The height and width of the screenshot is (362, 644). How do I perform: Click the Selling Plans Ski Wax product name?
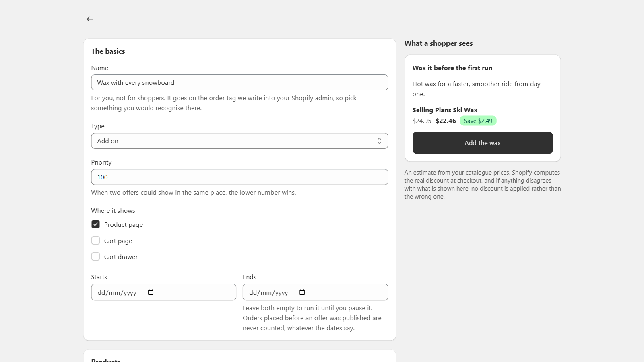tap(445, 110)
